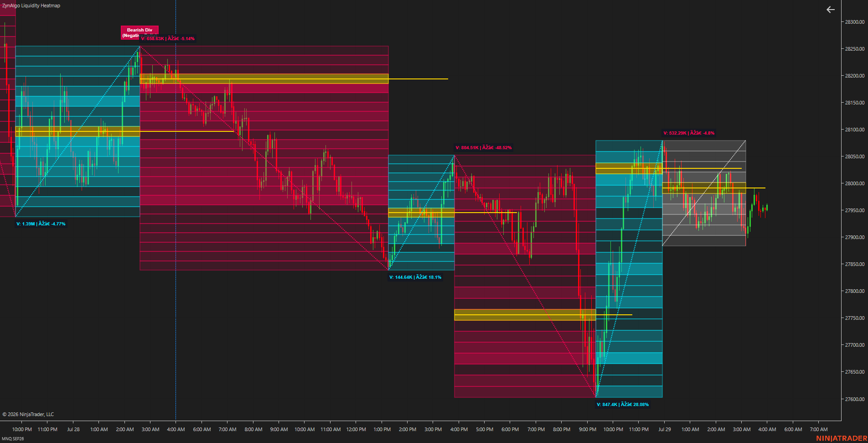
Task: Click the MNQ SEP26 instrument label
Action: tap(13, 439)
